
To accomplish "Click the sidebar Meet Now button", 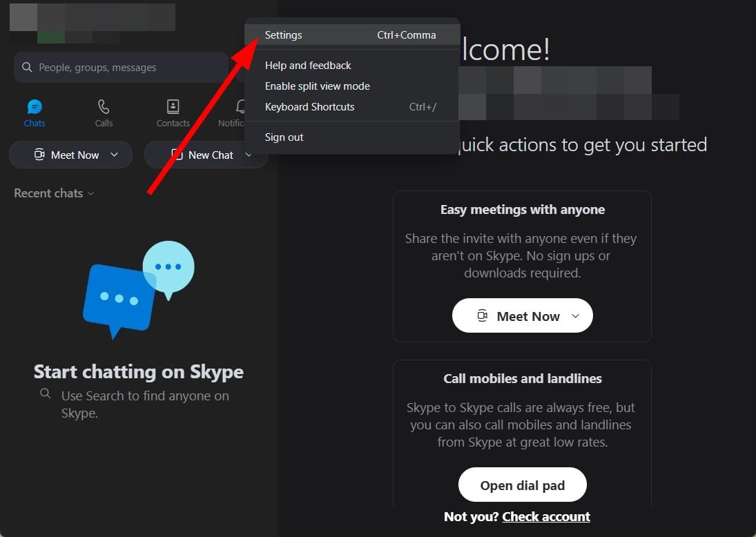I will coord(70,155).
